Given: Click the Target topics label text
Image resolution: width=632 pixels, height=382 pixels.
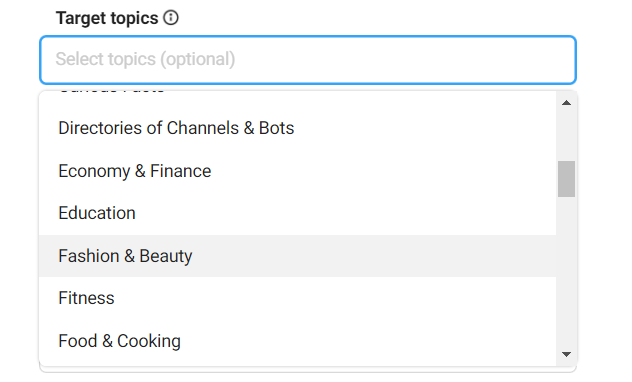Looking at the screenshot, I should pyautogui.click(x=107, y=18).
